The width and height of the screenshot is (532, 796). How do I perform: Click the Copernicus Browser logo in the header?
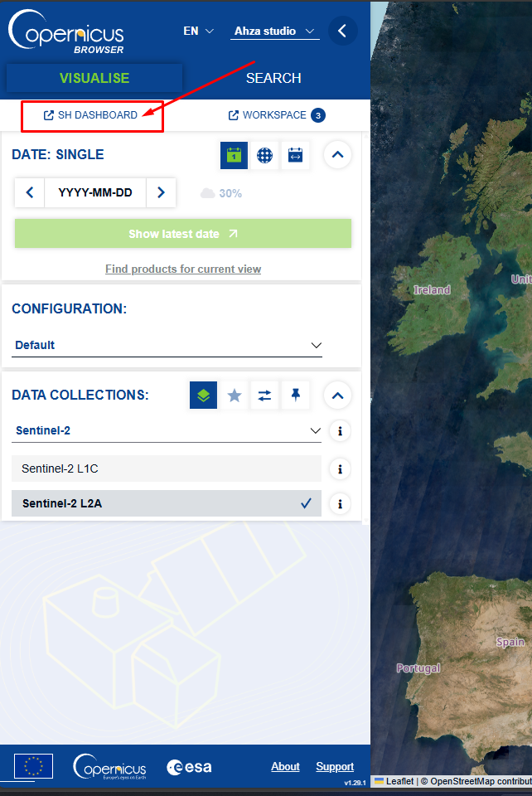[x=66, y=32]
